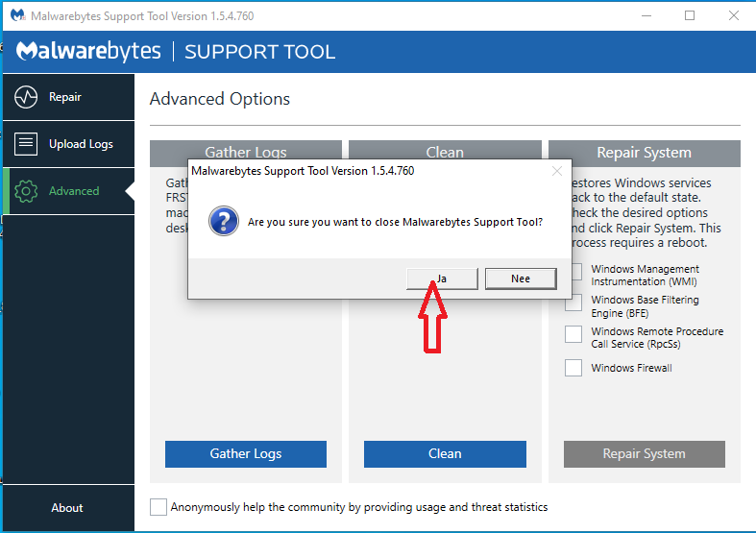
Task: Click the blue question mark dialog icon
Action: pyautogui.click(x=224, y=221)
